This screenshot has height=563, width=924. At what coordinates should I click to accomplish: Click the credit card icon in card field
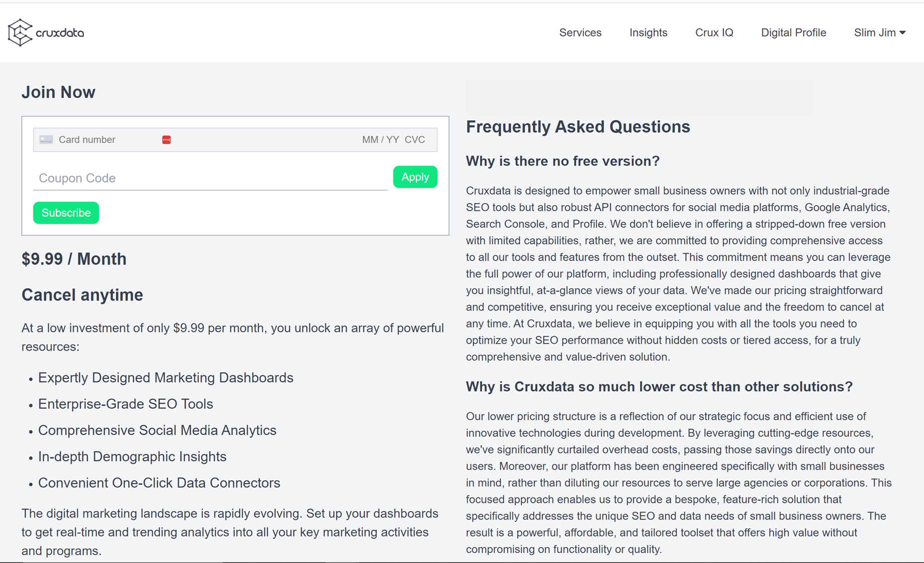[x=46, y=140]
